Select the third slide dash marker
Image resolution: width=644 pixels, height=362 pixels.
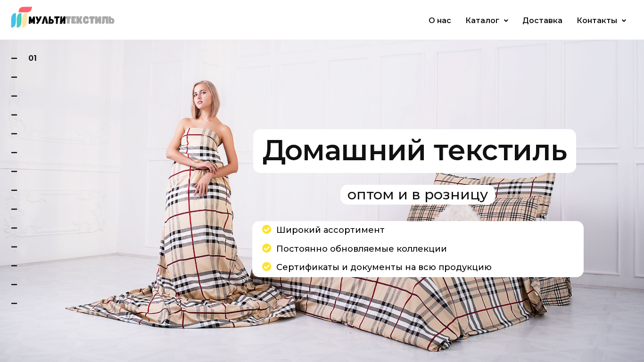tap(14, 96)
